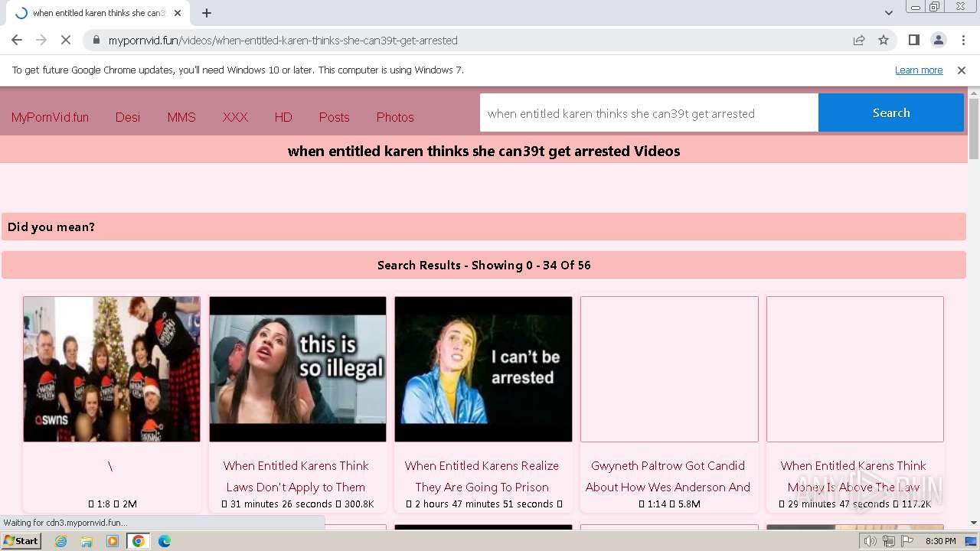
Task: Launch Microsoft Edge from taskbar
Action: [x=165, y=541]
